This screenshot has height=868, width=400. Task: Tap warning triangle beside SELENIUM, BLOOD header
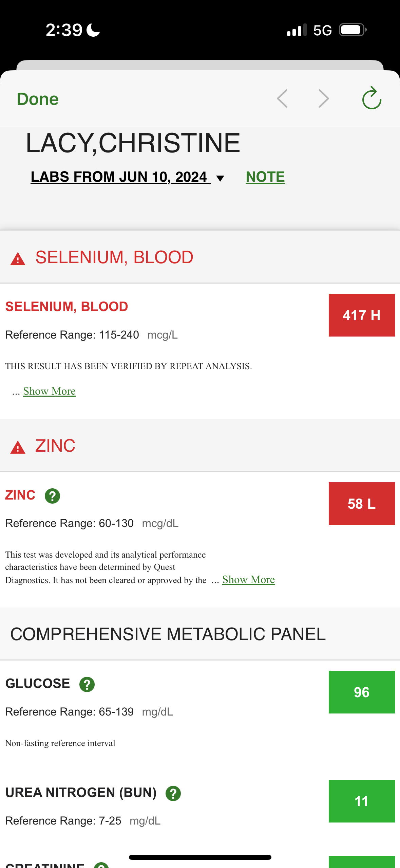point(18,259)
